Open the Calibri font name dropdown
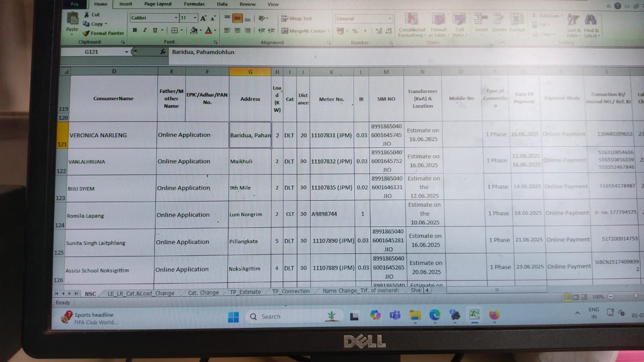Image resolution: width=644 pixels, height=362 pixels. coord(176,18)
